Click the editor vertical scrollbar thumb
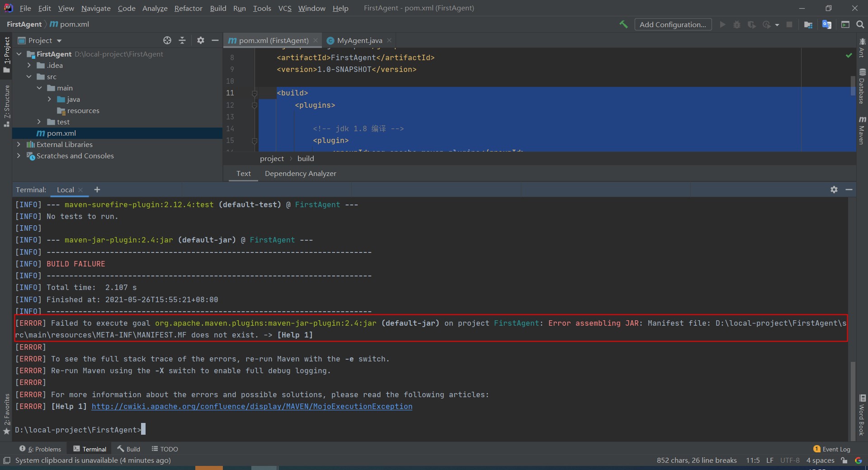 point(853,86)
